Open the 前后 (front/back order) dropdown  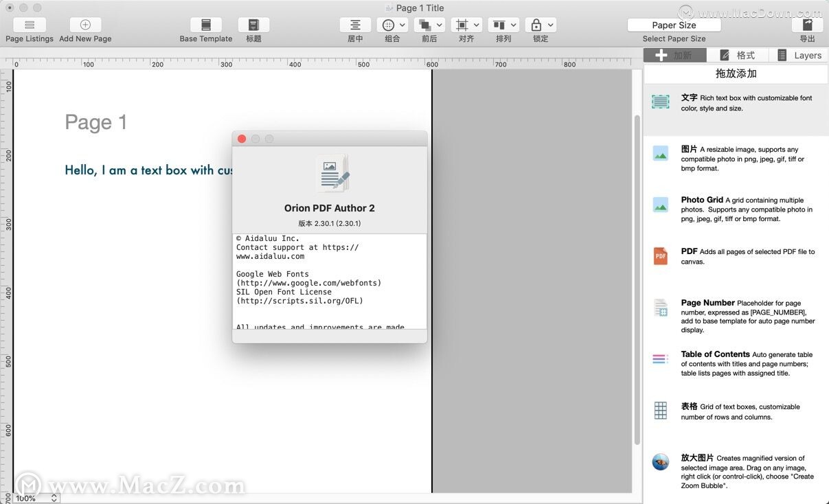tap(429, 25)
